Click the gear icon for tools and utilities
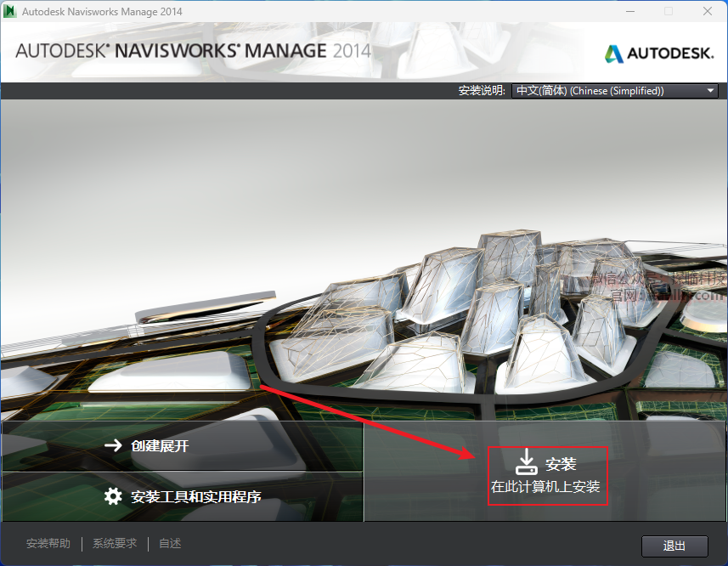 113,496
